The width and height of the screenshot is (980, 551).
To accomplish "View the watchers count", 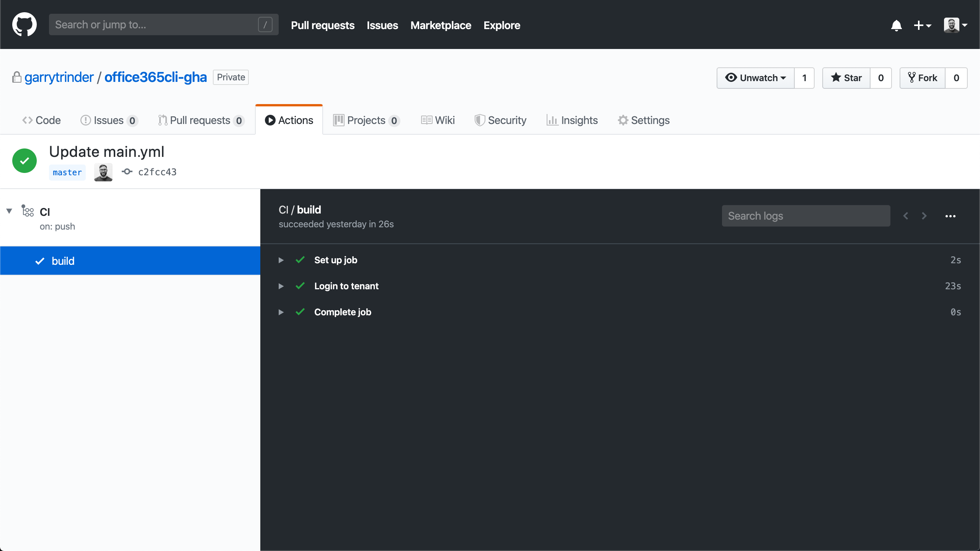I will [x=804, y=78].
